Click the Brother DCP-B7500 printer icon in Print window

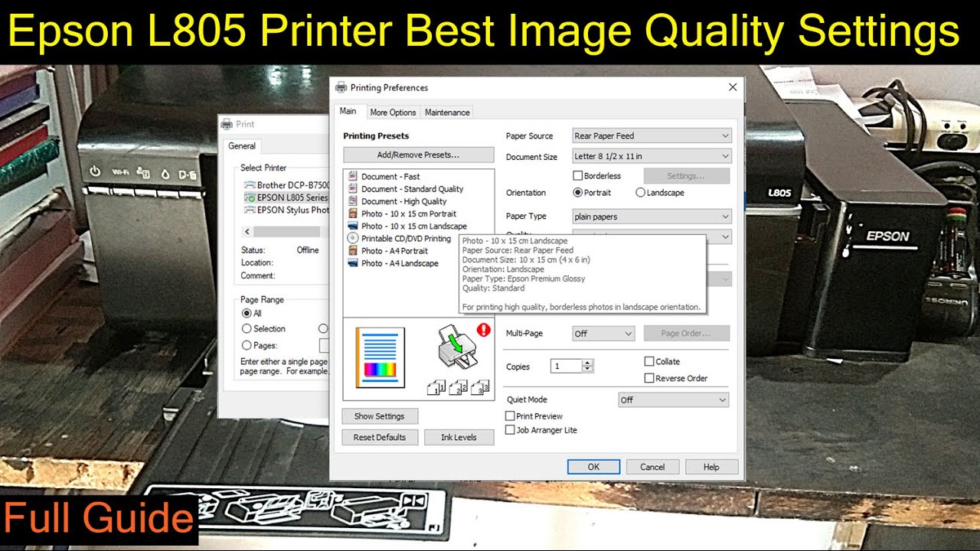click(250, 185)
